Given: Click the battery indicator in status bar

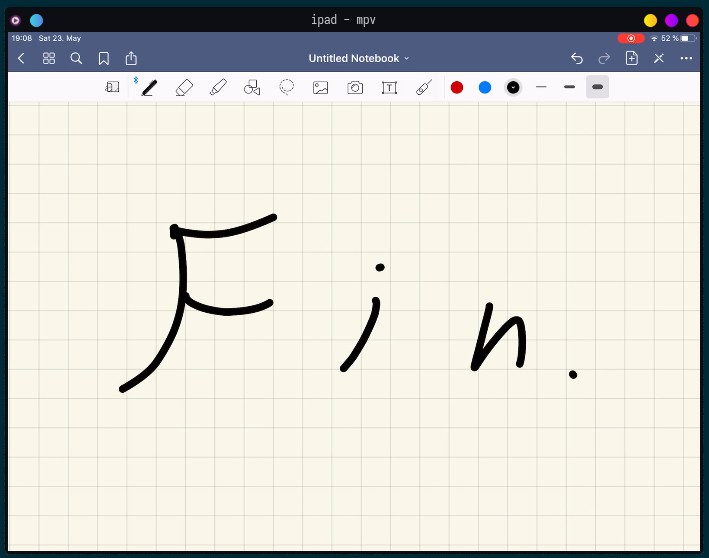Looking at the screenshot, I should pyautogui.click(x=688, y=38).
